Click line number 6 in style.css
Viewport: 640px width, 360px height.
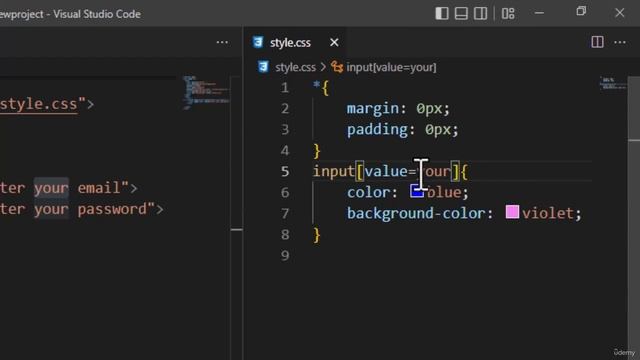pos(285,192)
